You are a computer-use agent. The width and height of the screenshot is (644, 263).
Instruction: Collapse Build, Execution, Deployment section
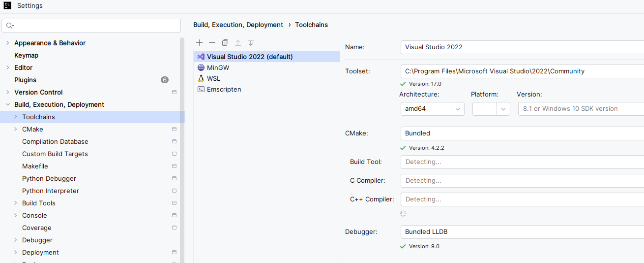pyautogui.click(x=7, y=104)
